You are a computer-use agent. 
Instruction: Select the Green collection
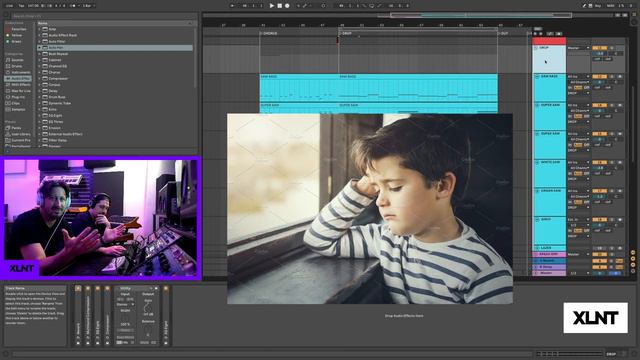pyautogui.click(x=16, y=42)
